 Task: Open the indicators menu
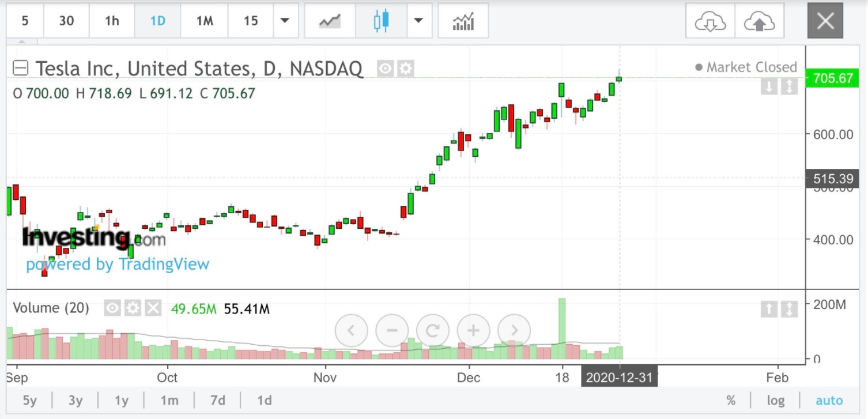pyautogui.click(x=463, y=21)
